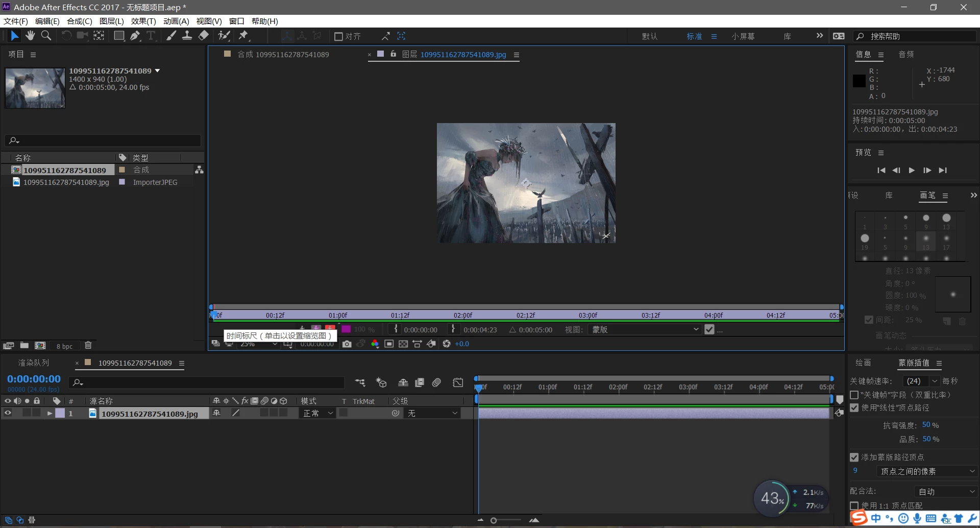Uncheck 添加蒙版路径顶点 checkbox
This screenshot has width=980, height=528.
click(x=854, y=457)
